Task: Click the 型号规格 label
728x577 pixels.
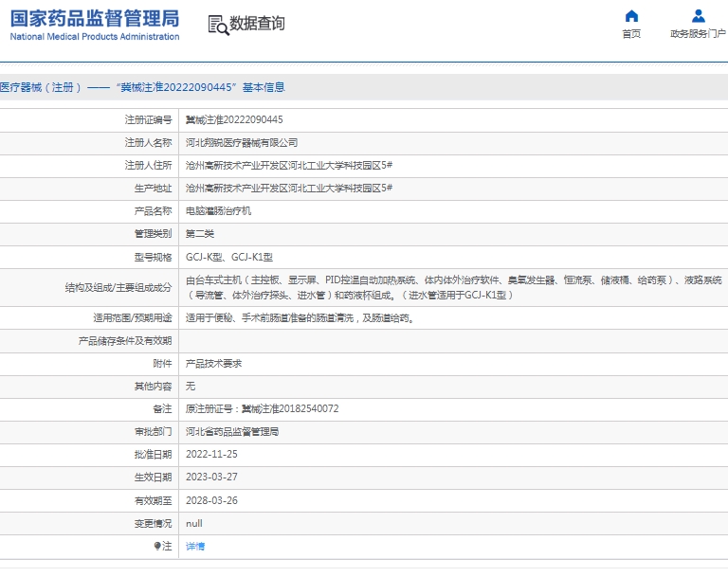Action: click(153, 257)
